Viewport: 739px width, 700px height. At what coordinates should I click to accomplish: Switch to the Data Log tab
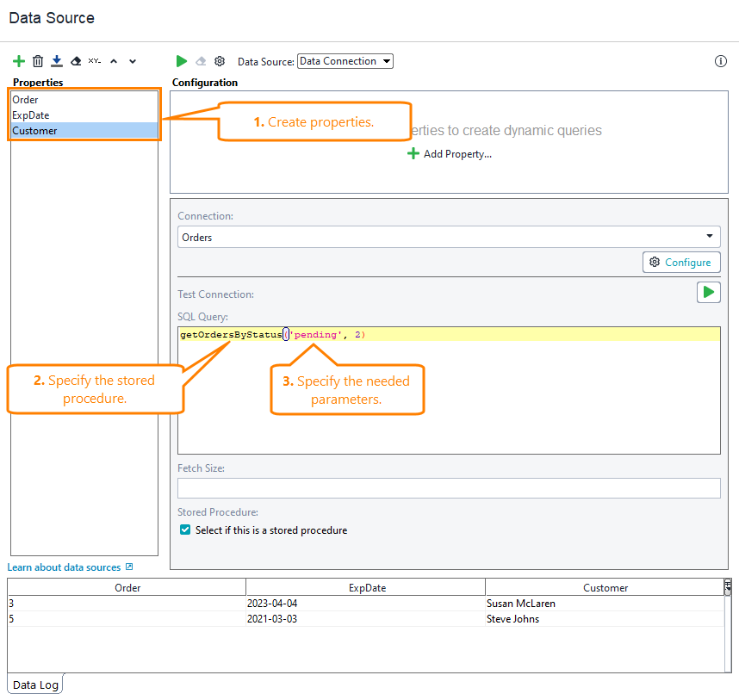click(x=34, y=683)
